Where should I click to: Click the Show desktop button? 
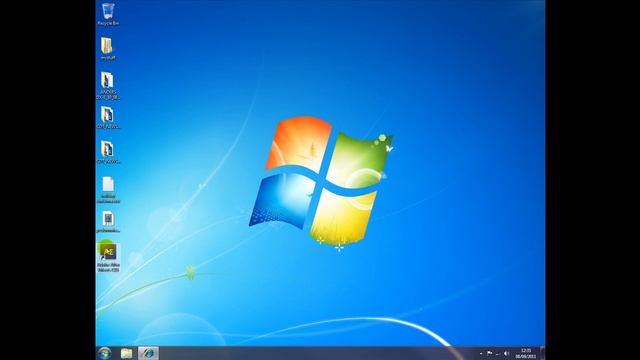(x=542, y=353)
